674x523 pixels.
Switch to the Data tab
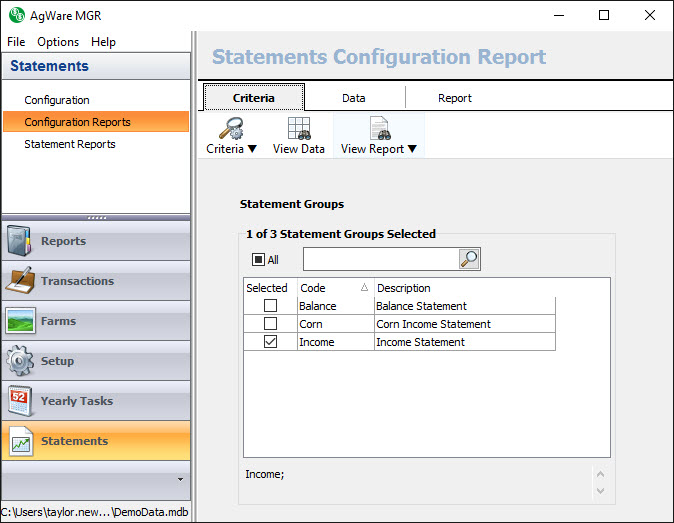click(x=354, y=98)
